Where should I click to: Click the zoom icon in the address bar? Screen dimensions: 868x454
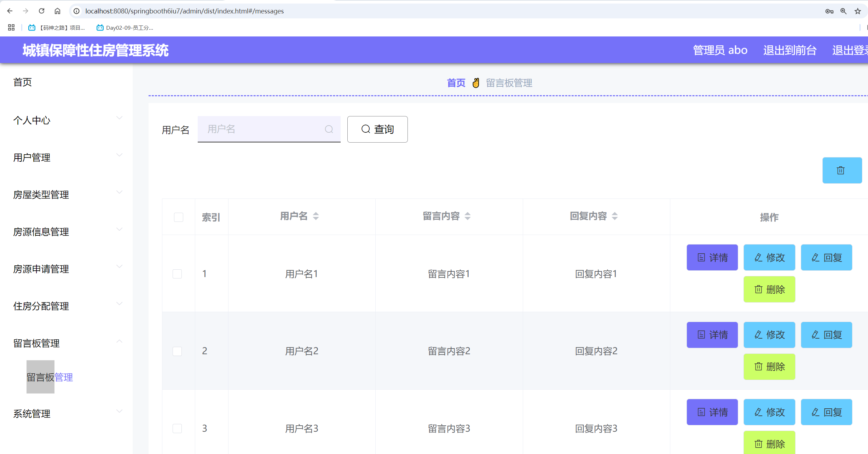point(843,11)
